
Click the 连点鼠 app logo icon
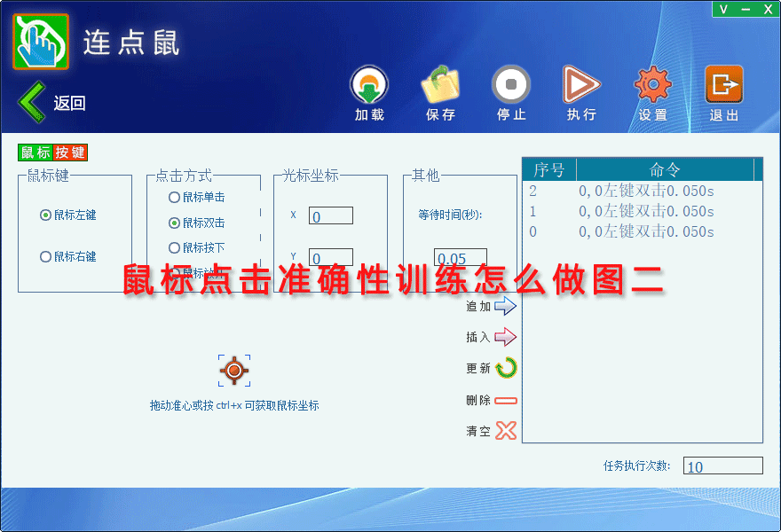(41, 42)
